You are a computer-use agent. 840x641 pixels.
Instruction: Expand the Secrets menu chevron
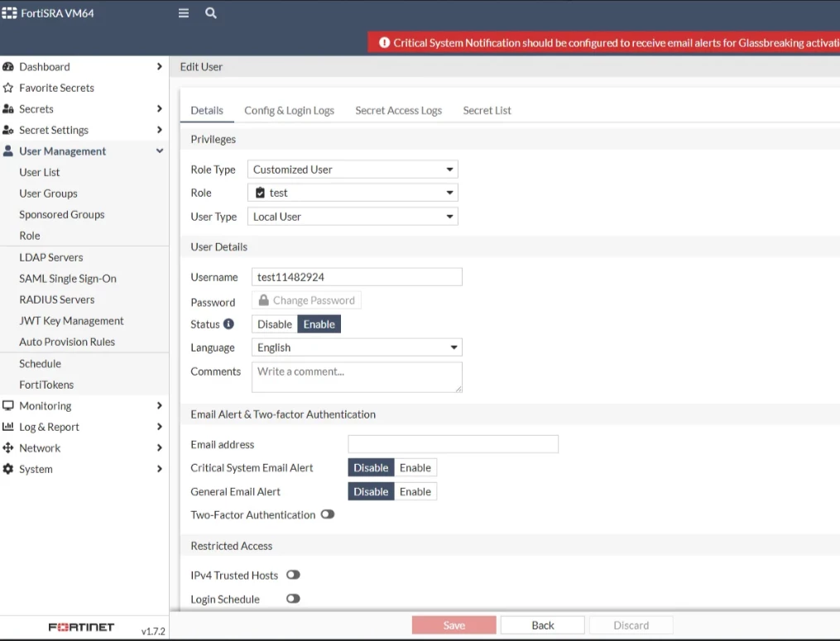[x=159, y=108]
